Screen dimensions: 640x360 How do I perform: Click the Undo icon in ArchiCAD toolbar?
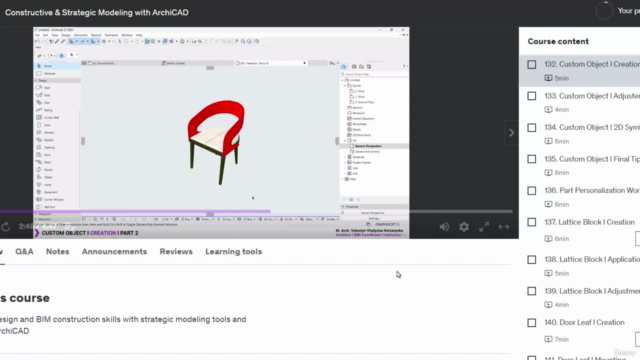click(38, 41)
